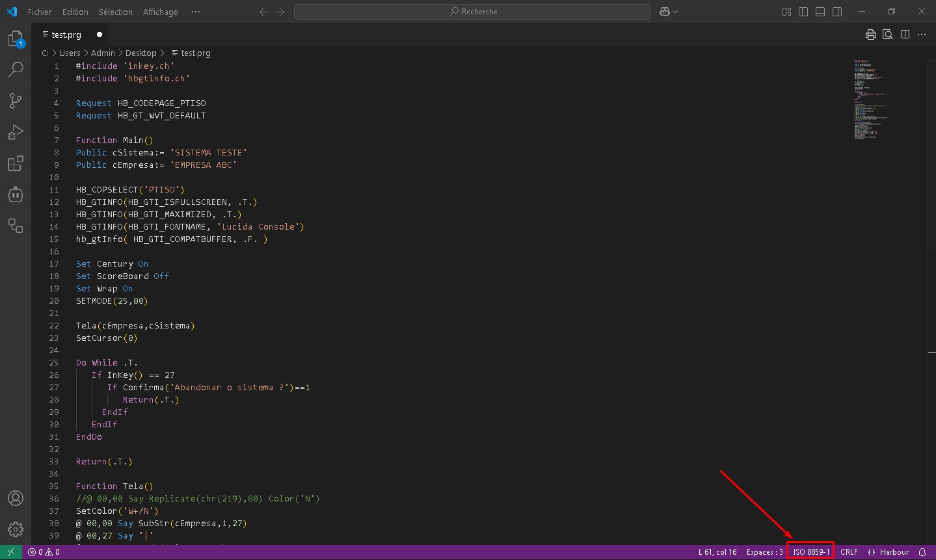Open the editor's more actions ellipsis
Viewport: 936px width, 560px height.
pyautogui.click(x=922, y=34)
